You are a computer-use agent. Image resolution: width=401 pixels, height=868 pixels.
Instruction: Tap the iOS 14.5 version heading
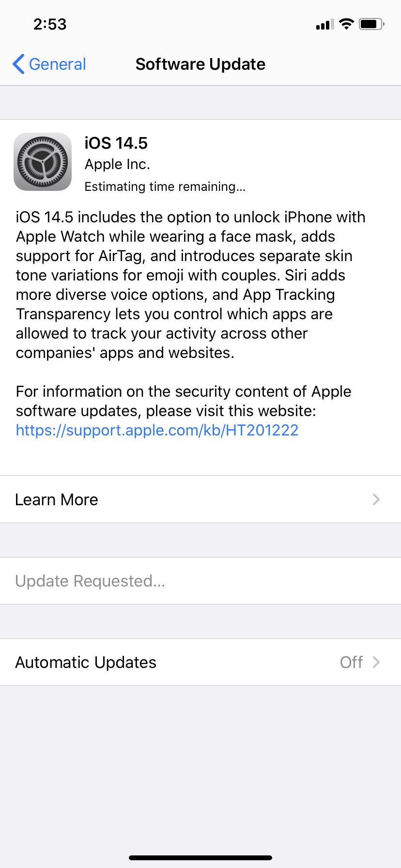pyautogui.click(x=116, y=143)
